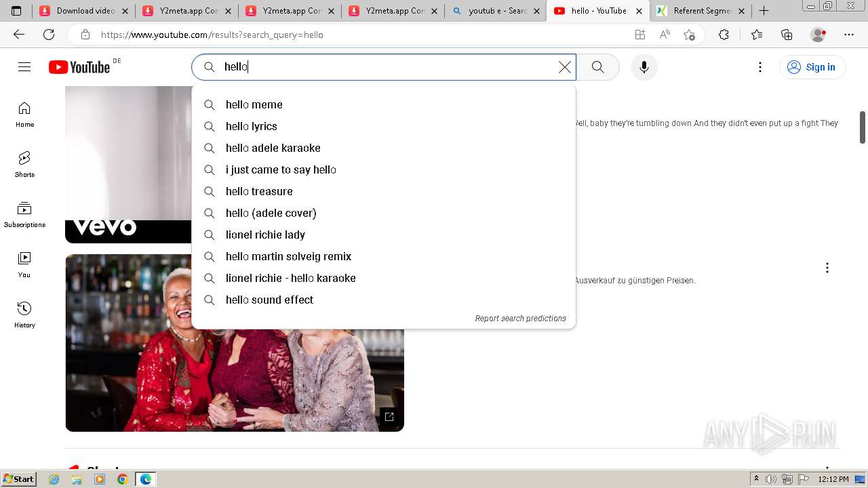Image resolution: width=868 pixels, height=488 pixels.
Task: Select suggestion 'lionel richie - hello karaoke'
Action: 384,278
